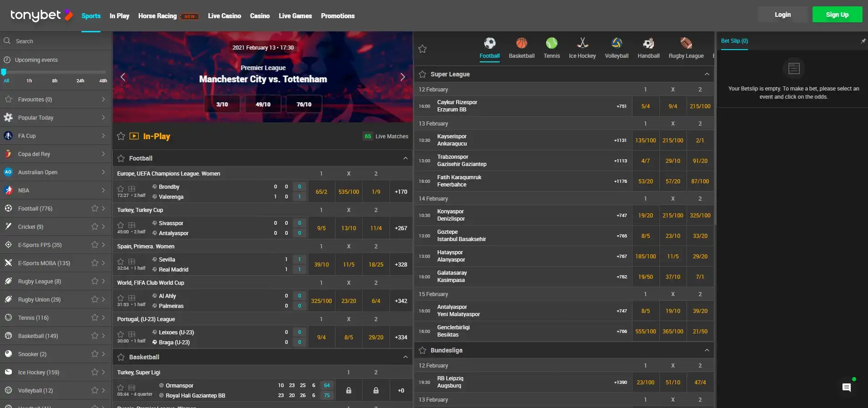Screen dimensions: 868x408
Task: Pin the Bet Slip panel
Action: click(863, 41)
